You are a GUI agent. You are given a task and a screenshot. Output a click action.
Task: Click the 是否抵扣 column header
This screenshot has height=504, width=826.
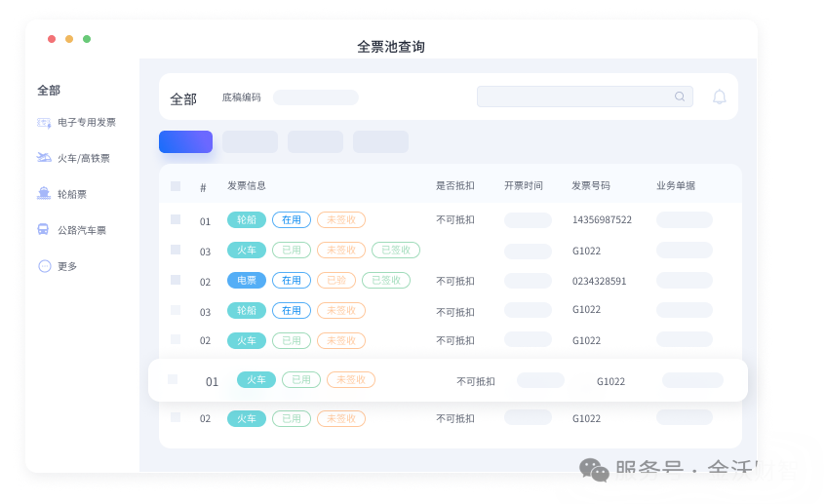455,185
